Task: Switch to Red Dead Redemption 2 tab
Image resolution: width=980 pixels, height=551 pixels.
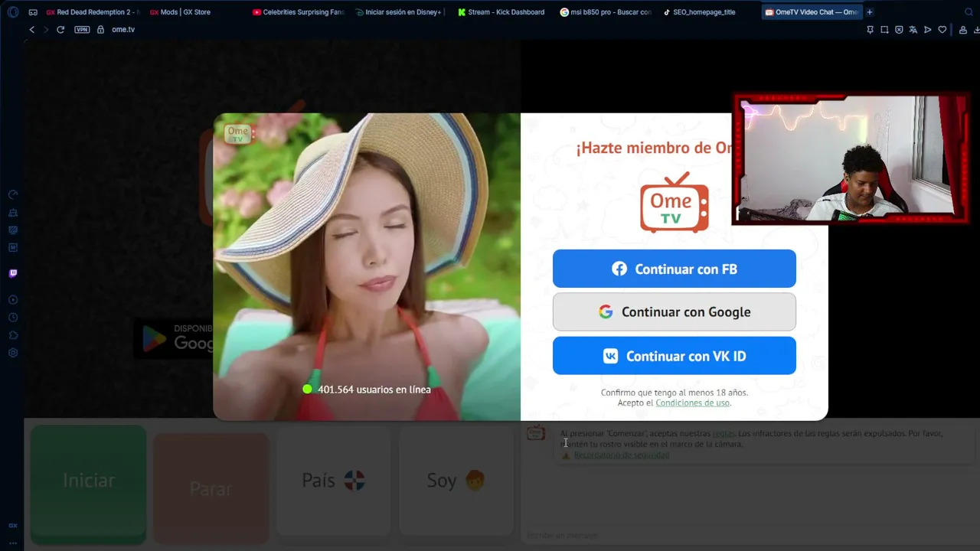Action: [93, 12]
